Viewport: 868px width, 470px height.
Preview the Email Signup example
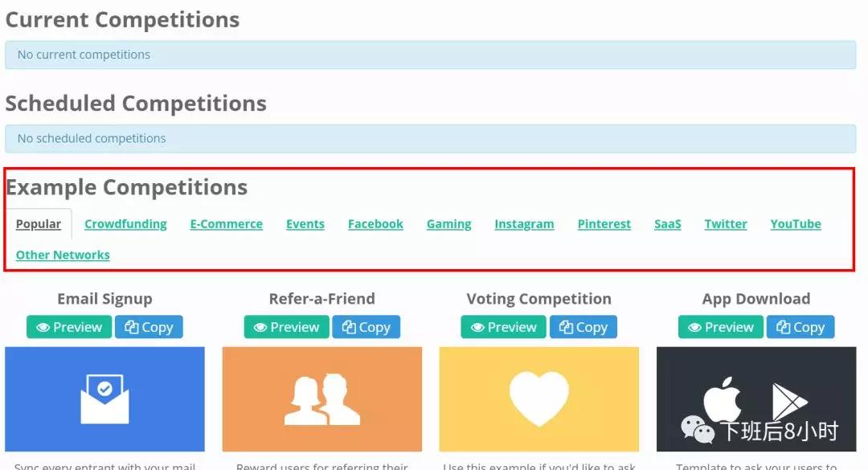[69, 327]
